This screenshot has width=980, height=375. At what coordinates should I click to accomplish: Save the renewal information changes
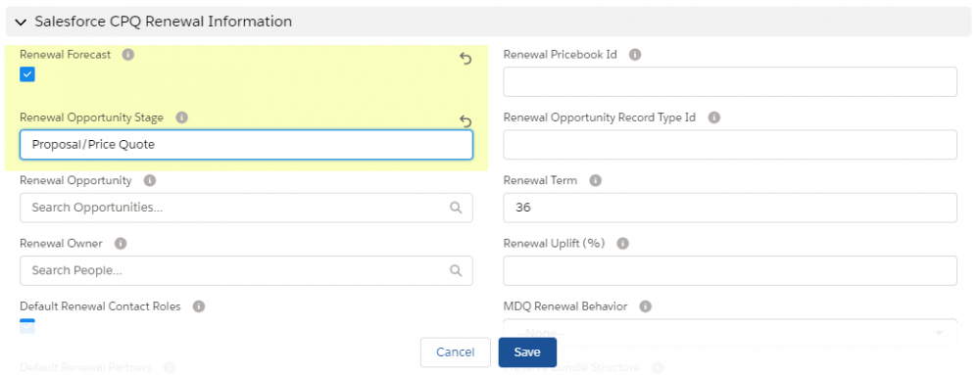click(527, 352)
